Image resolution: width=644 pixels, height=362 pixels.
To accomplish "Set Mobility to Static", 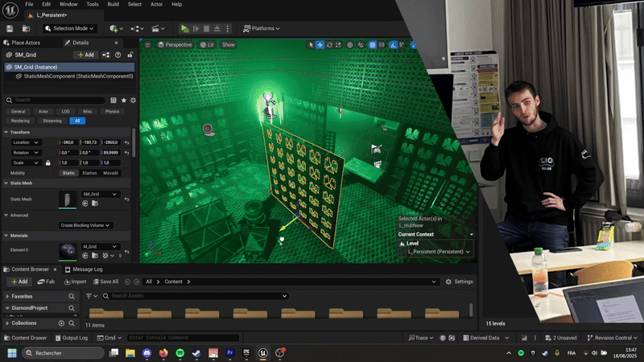I will tap(69, 173).
